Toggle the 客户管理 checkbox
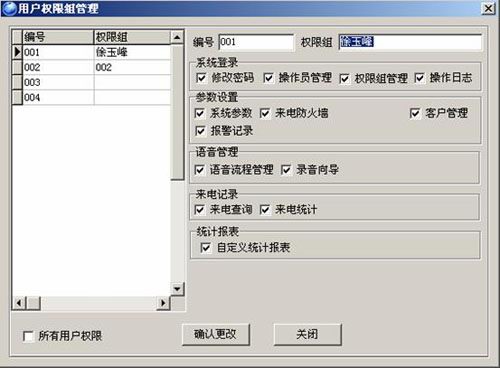 [415, 113]
